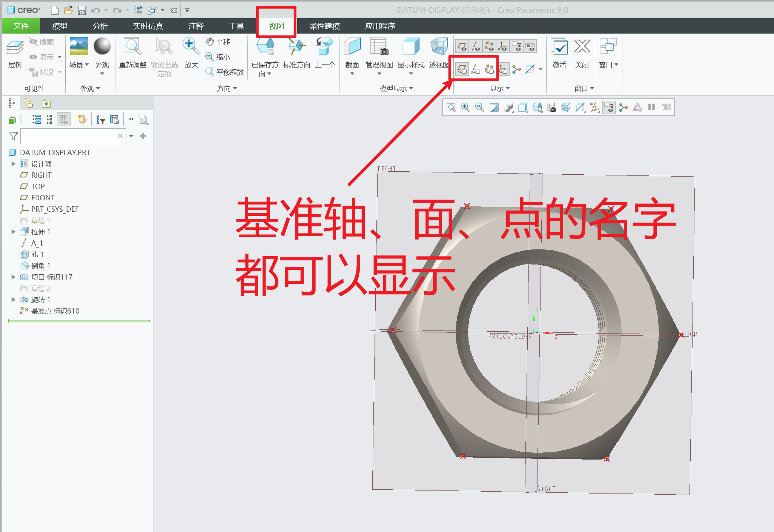Switch to the 模型 ribbon tab

60,26
